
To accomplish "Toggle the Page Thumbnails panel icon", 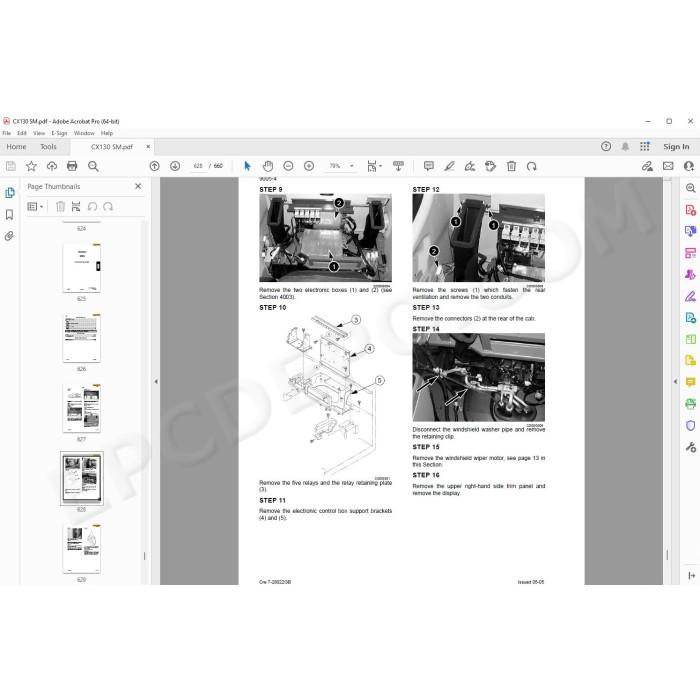I will (x=9, y=193).
